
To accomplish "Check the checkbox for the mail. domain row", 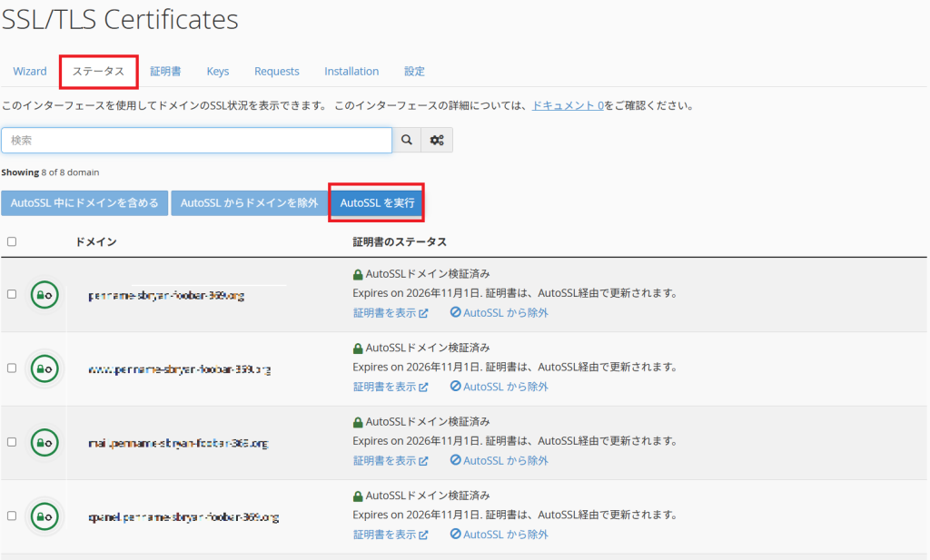I will (x=12, y=442).
